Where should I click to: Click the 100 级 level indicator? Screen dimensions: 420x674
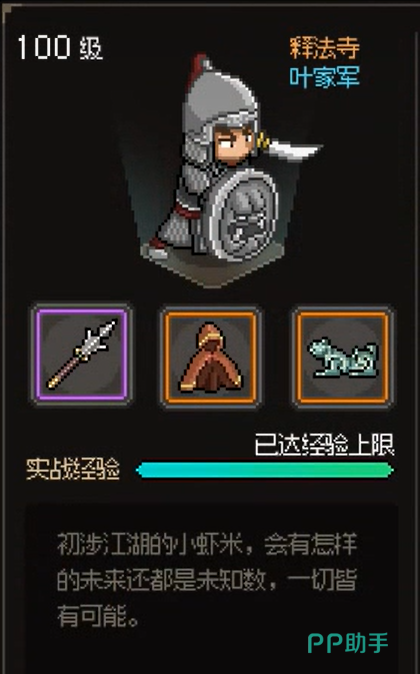(60, 47)
